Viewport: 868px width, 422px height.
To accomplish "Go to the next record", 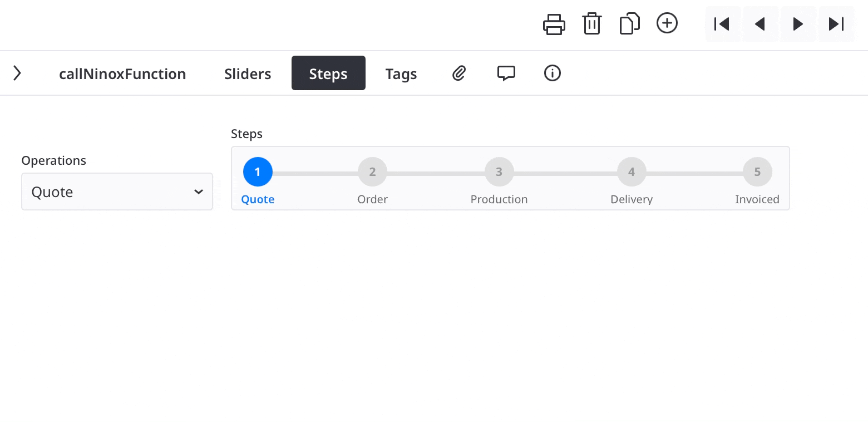I will tap(798, 24).
